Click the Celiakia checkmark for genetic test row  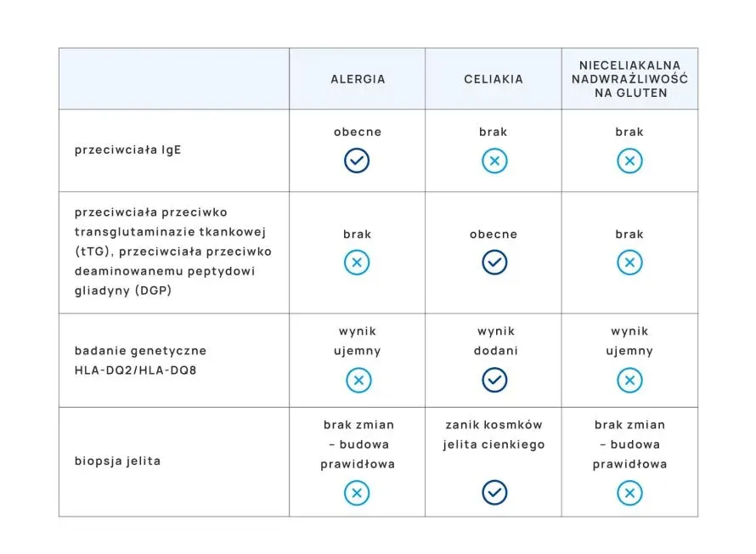(x=494, y=380)
